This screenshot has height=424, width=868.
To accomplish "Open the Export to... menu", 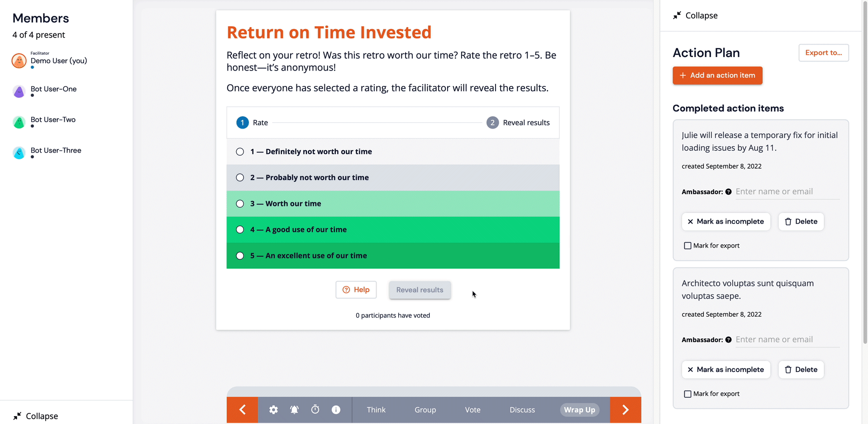I will pyautogui.click(x=823, y=52).
